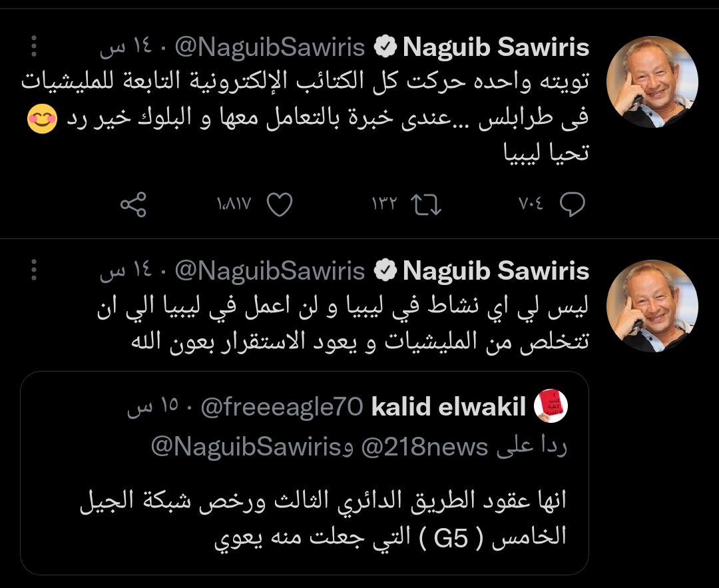The width and height of the screenshot is (719, 588).
Task: Open @NaguibSawiris handle in second tweet
Action: (270, 271)
